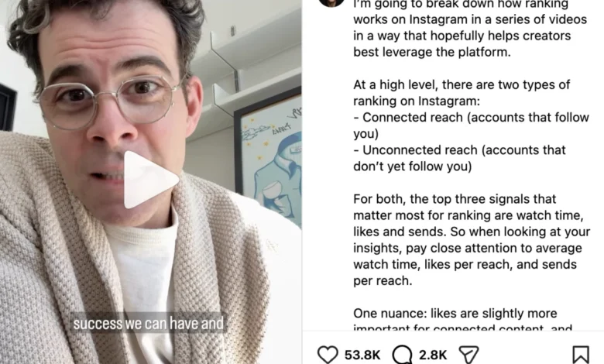The width and height of the screenshot is (604, 364).
Task: View the 2.8K comments count
Action: [433, 355]
